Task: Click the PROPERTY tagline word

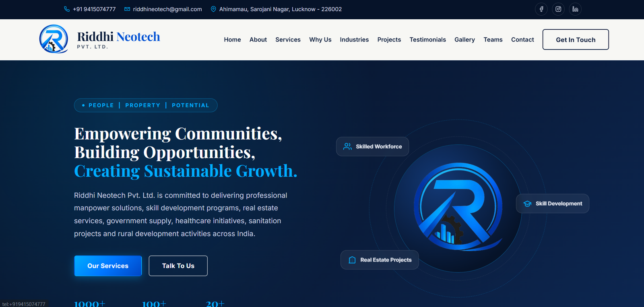Action: tap(143, 105)
